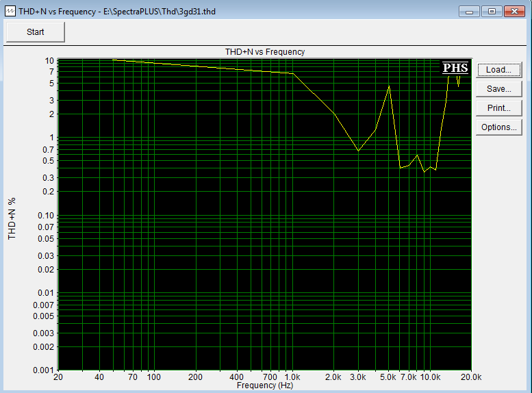Minimize the THD+N vs Frequency window
The height and width of the screenshot is (393, 532).
point(469,12)
